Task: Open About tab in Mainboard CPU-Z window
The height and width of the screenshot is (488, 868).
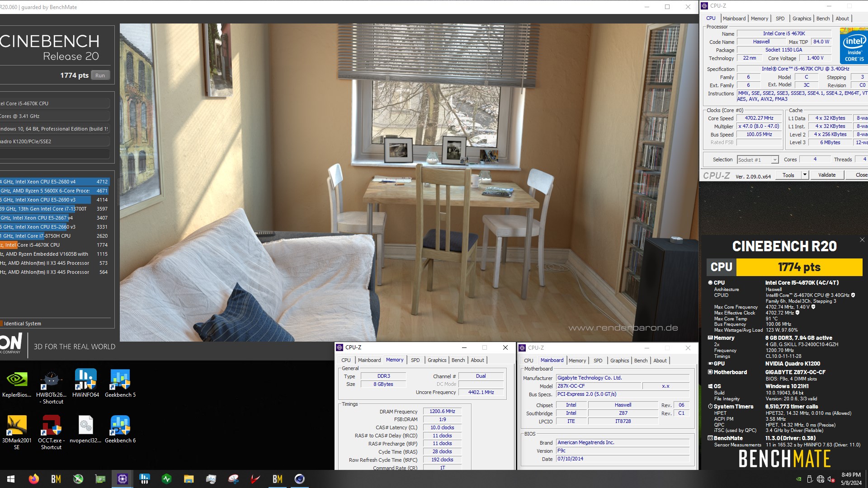Action: click(660, 361)
